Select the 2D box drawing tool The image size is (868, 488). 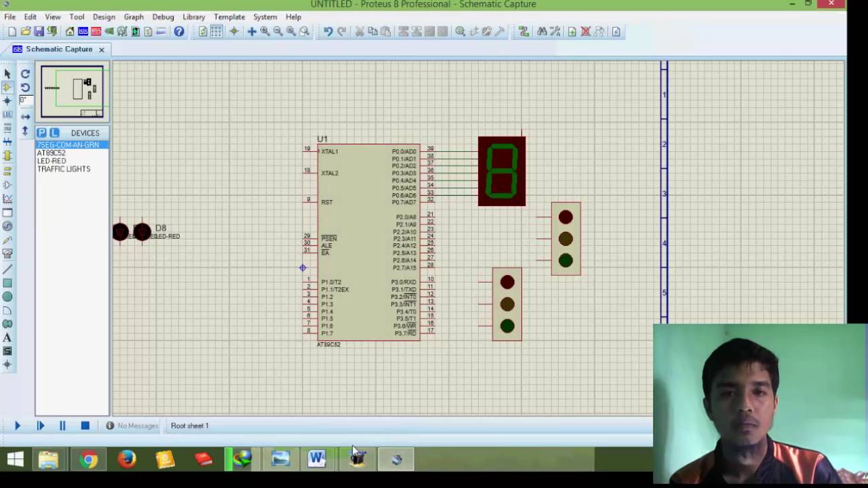click(7, 283)
